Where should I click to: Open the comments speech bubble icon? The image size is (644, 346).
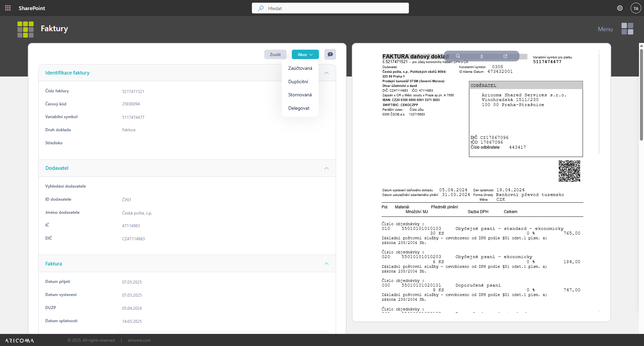(x=330, y=54)
